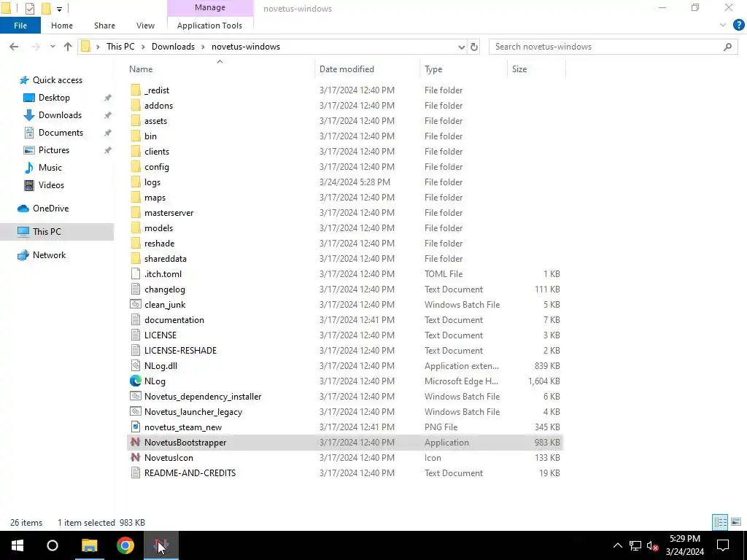
Task: Expand the recent locations dropdown arrow
Action: [x=53, y=47]
